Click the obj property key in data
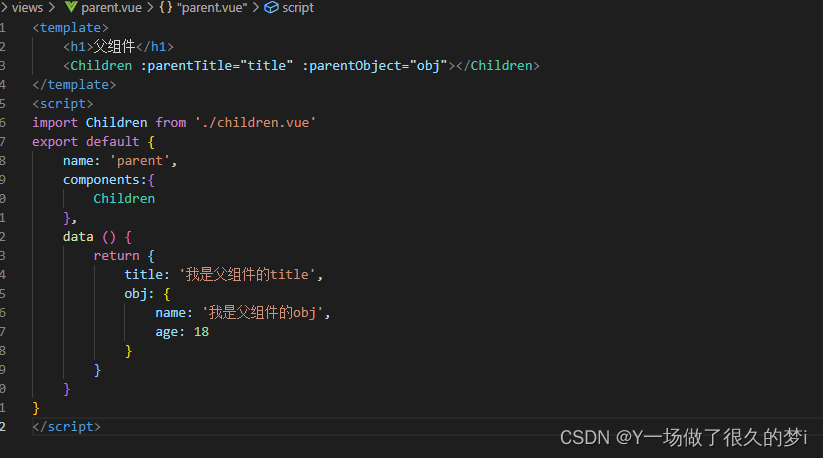The image size is (823, 458). [135, 294]
